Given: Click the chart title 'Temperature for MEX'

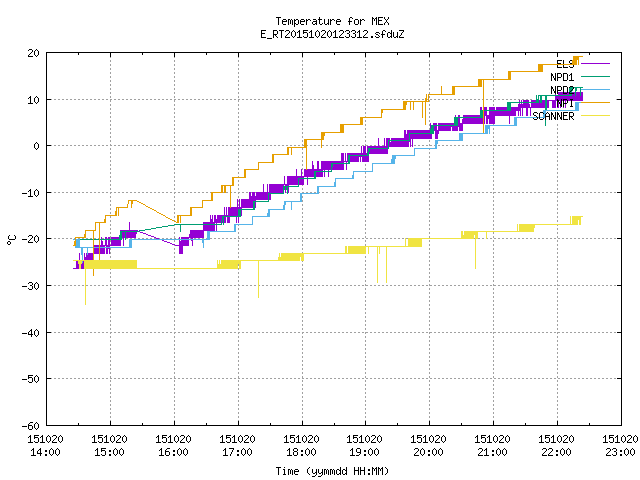Looking at the screenshot, I should pyautogui.click(x=332, y=21).
